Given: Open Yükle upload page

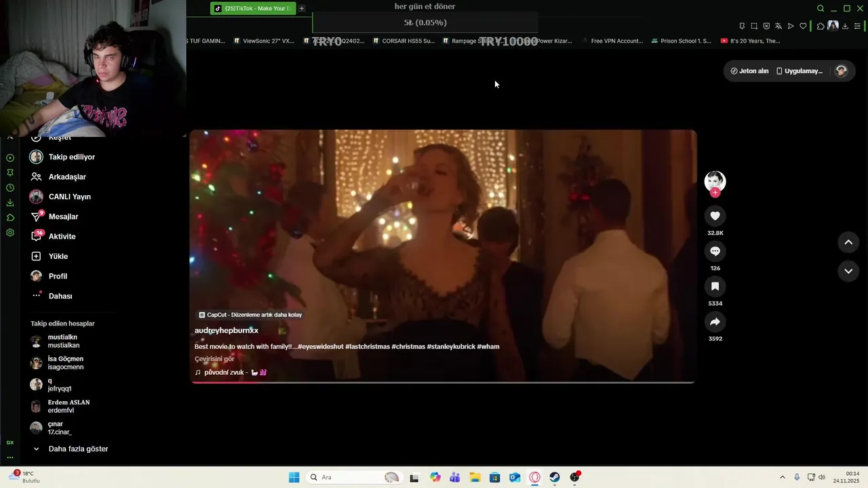Looking at the screenshot, I should point(50,256).
